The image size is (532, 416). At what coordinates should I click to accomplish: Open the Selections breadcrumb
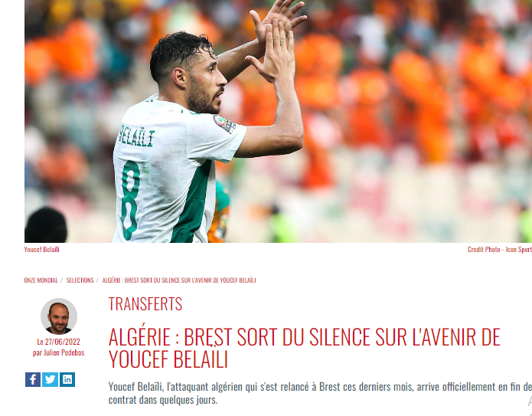[x=80, y=280]
